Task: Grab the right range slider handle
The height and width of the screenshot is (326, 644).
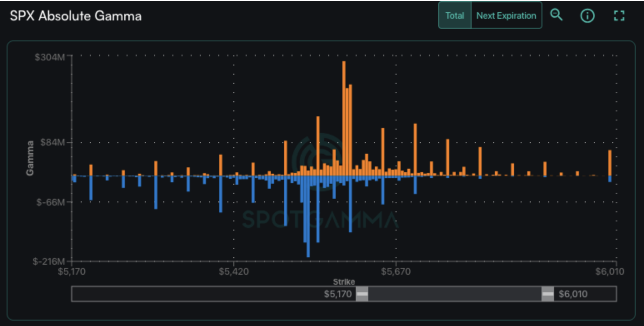Action: tap(548, 294)
